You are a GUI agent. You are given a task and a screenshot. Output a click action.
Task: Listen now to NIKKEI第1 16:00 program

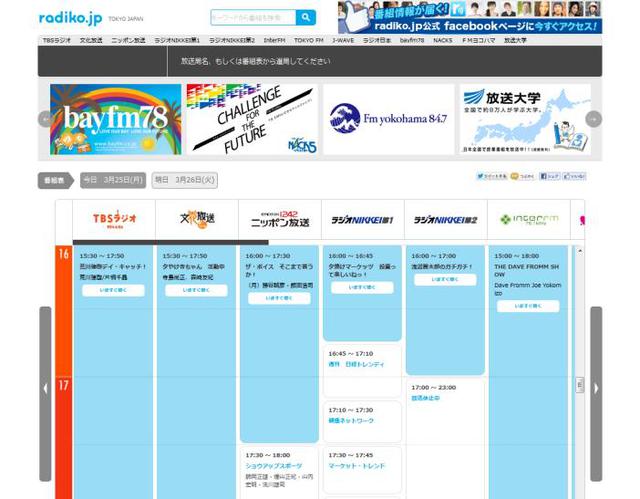point(362,288)
